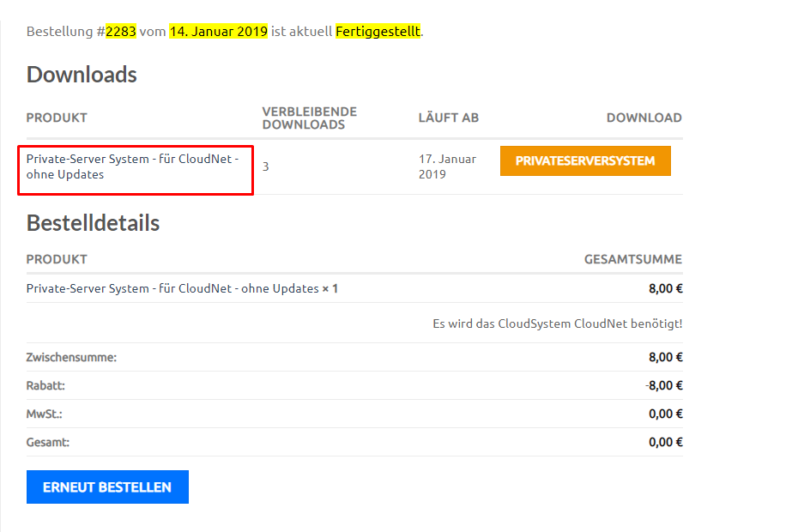Click the Gesamt amount 0,00 €
Screen dimensions: 798x532
pyautogui.click(x=666, y=443)
